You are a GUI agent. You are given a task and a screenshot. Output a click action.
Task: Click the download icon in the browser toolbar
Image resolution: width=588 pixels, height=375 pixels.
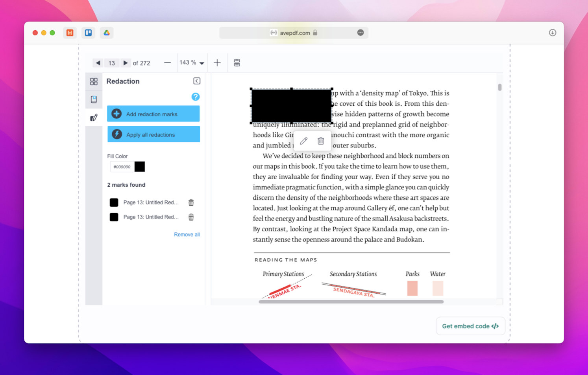coord(553,33)
